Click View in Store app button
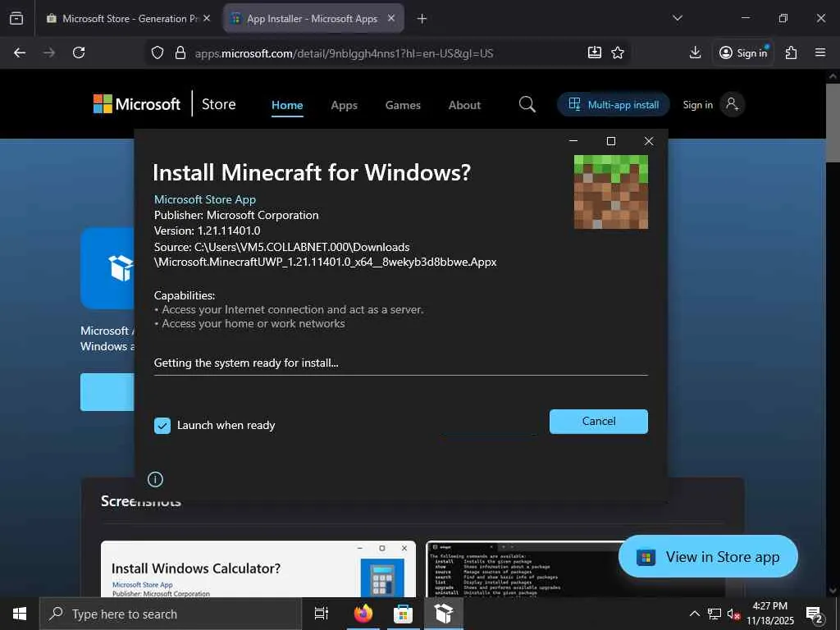This screenshot has width=840, height=630. (x=708, y=557)
